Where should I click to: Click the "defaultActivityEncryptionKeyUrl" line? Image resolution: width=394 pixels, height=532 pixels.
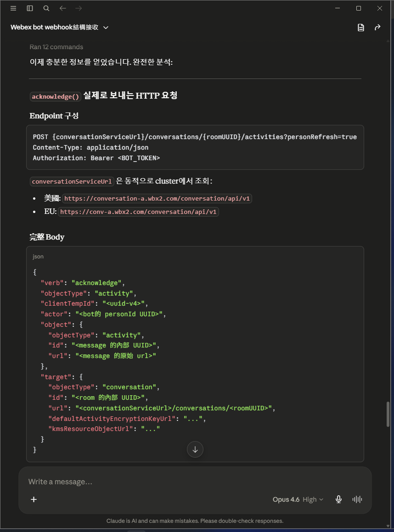[x=127, y=419]
